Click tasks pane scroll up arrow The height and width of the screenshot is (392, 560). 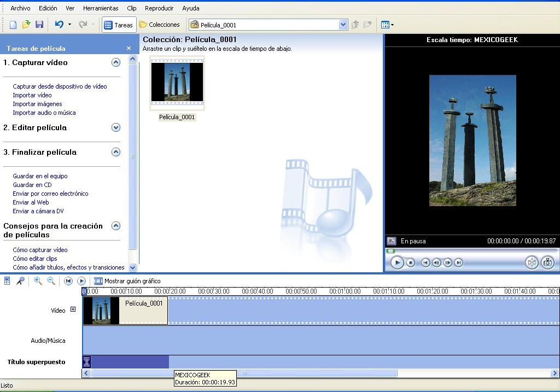(132, 58)
